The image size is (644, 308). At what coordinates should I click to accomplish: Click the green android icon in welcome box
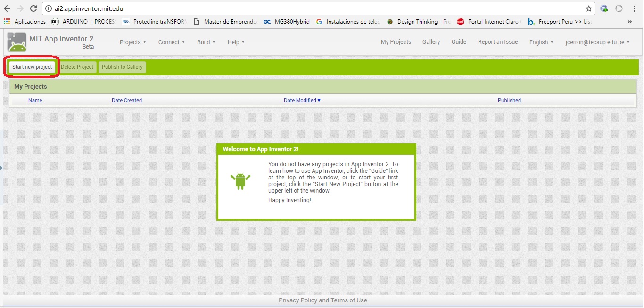click(240, 181)
